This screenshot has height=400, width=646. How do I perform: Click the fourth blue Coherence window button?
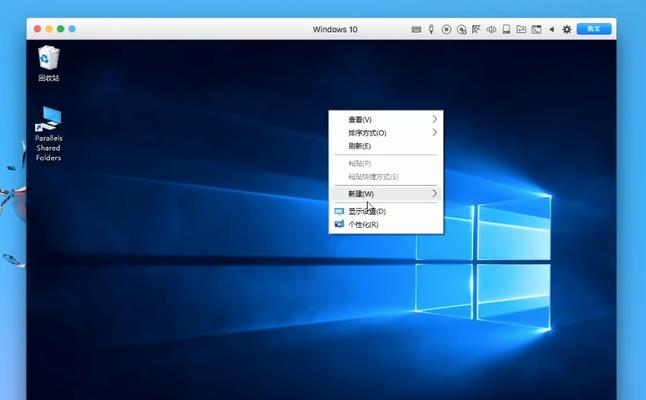click(x=72, y=29)
